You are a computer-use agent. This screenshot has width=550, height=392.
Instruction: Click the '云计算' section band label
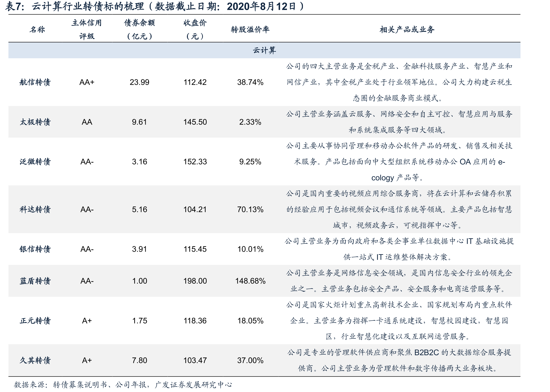coord(264,50)
